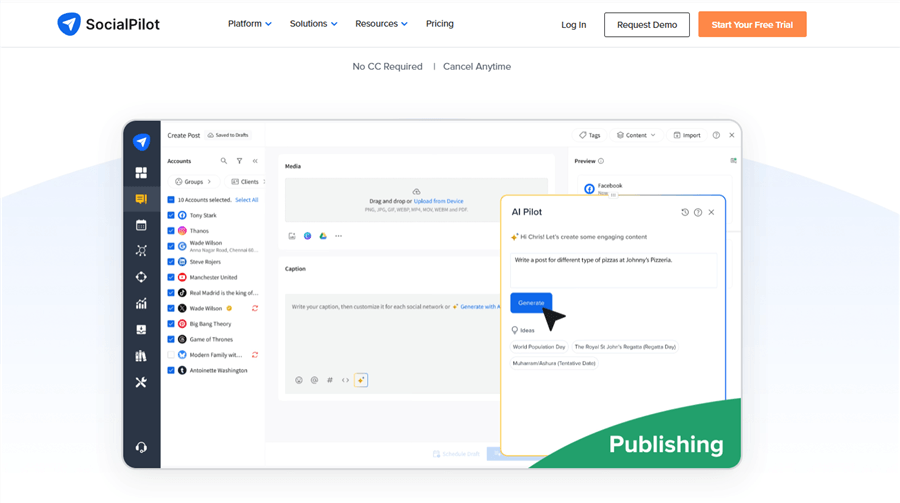
Task: Click the refresh icon on Modern Family row
Action: (x=255, y=355)
